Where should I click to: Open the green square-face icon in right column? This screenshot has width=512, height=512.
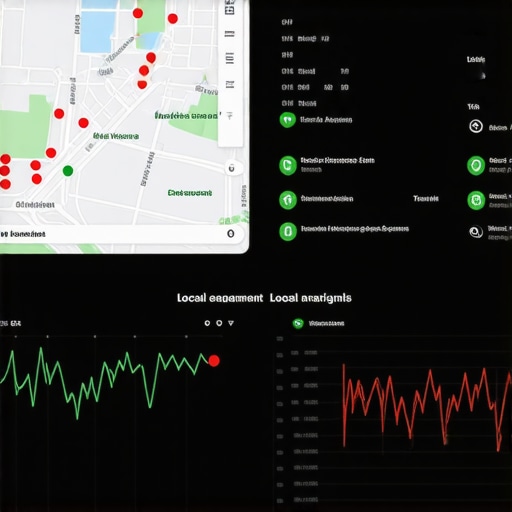pyautogui.click(x=476, y=200)
